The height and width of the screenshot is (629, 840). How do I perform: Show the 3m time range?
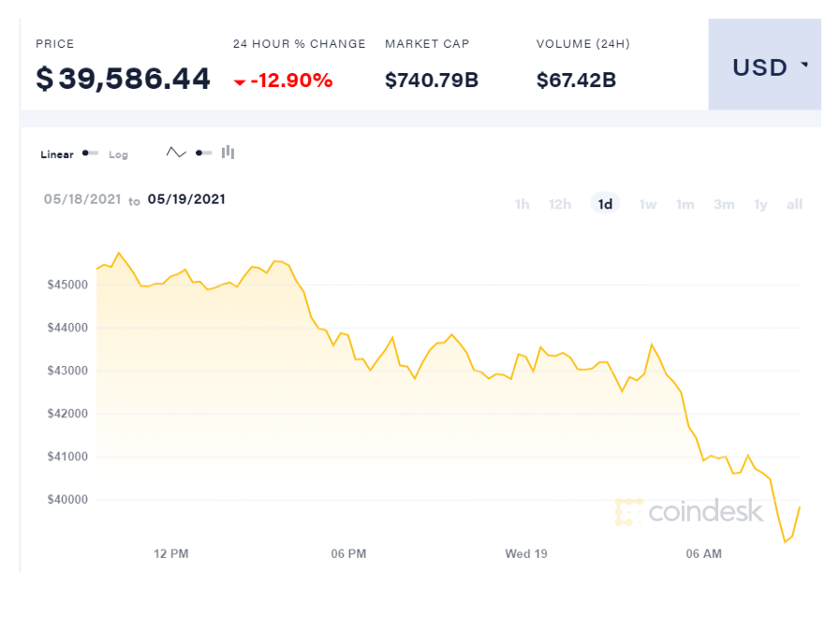click(724, 203)
